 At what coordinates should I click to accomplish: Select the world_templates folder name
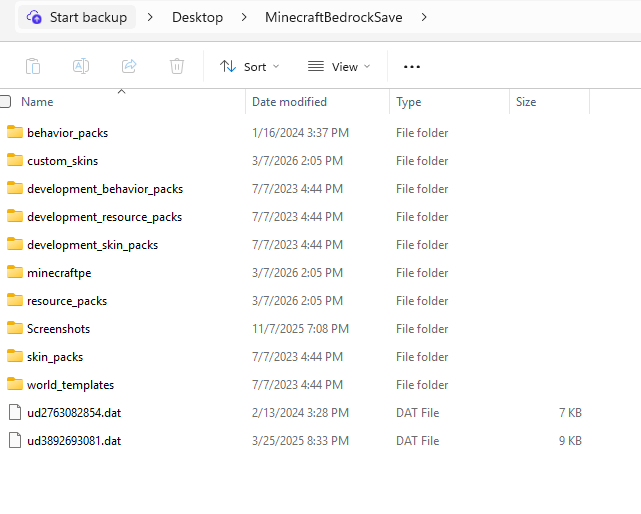[x=71, y=385]
